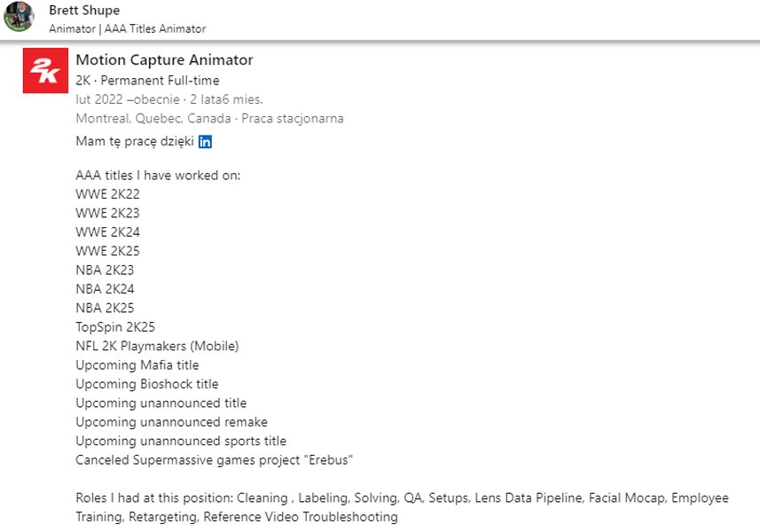Click the 'Upcoming Mafia title' line
The image size is (760, 532).
(x=137, y=364)
